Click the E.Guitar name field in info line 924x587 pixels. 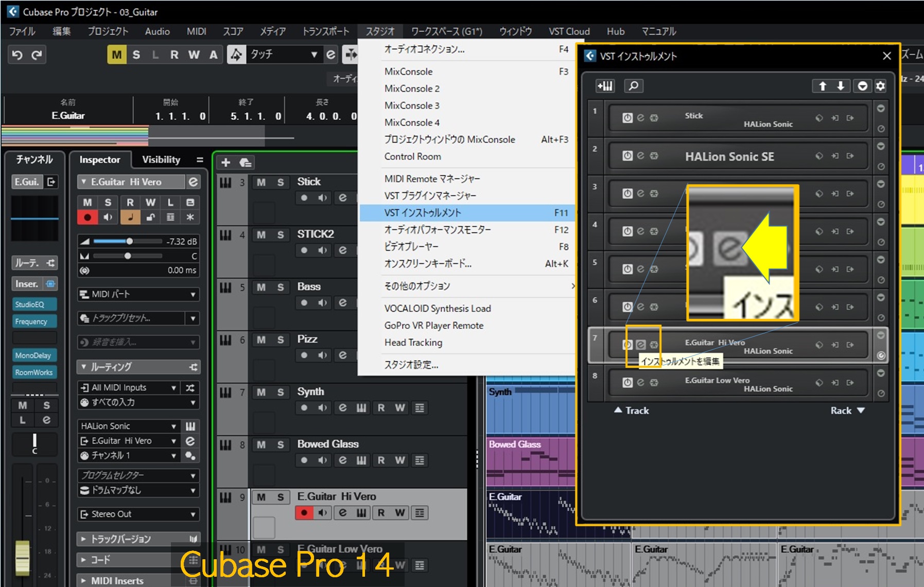point(68,116)
